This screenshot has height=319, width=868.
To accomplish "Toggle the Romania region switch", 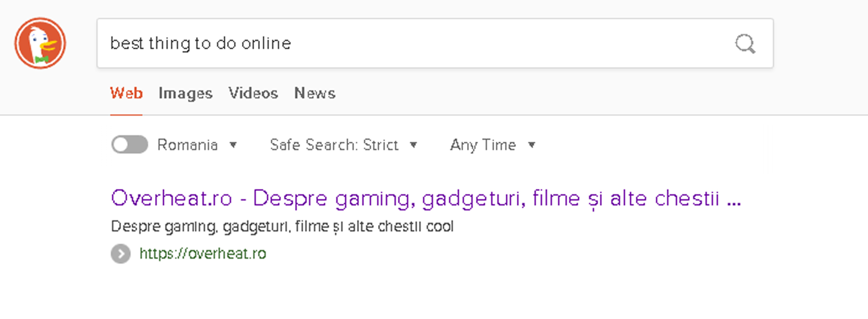I will click(130, 145).
